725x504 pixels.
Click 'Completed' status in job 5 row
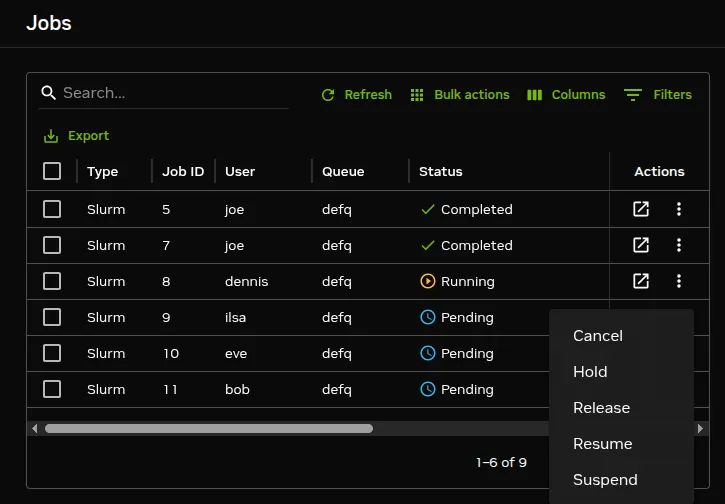(x=477, y=209)
